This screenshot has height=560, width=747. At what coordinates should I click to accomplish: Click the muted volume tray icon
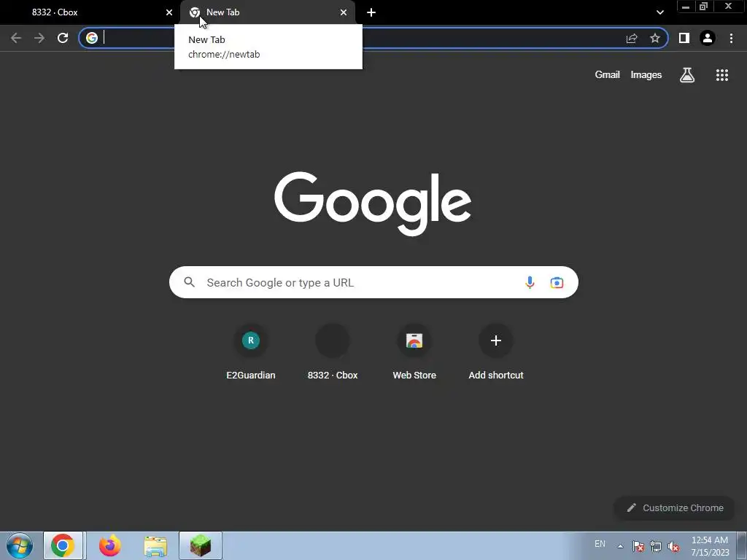coord(673,546)
